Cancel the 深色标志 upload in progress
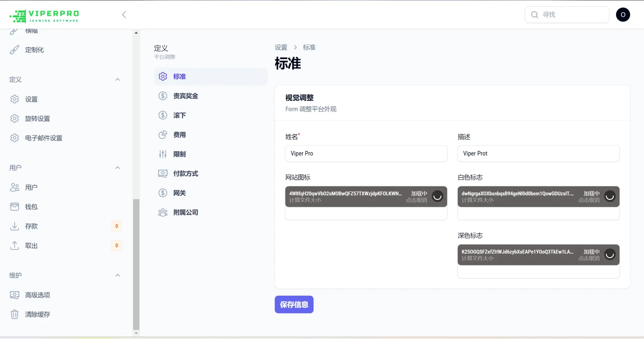The image size is (644, 339). tap(589, 258)
